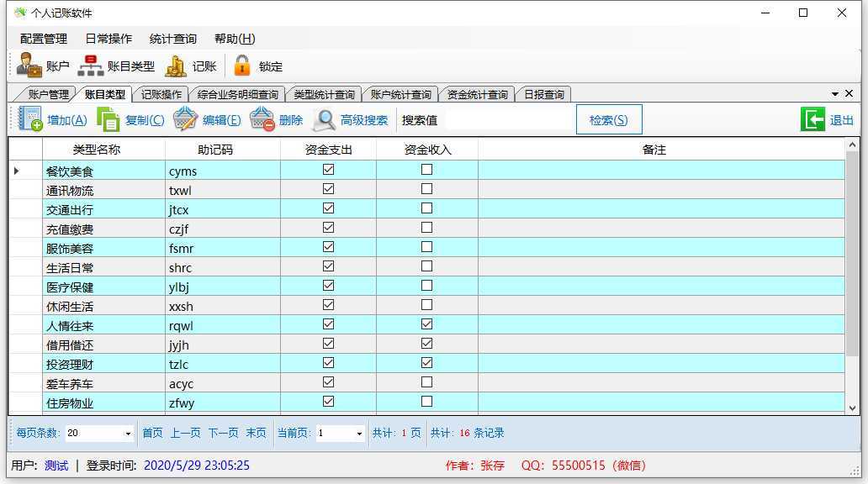Uncheck 资金收入 checkbox for 投资理财
The width and height of the screenshot is (868, 484).
click(x=426, y=363)
